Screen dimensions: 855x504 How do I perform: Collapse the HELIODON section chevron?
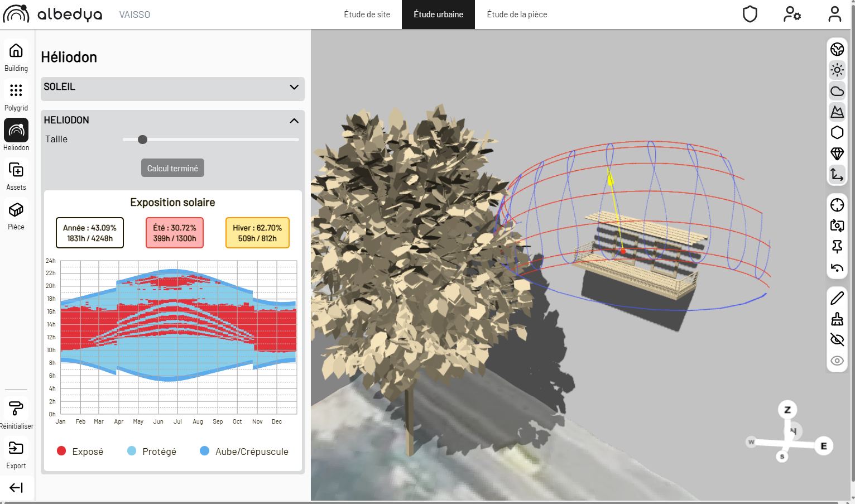(294, 121)
